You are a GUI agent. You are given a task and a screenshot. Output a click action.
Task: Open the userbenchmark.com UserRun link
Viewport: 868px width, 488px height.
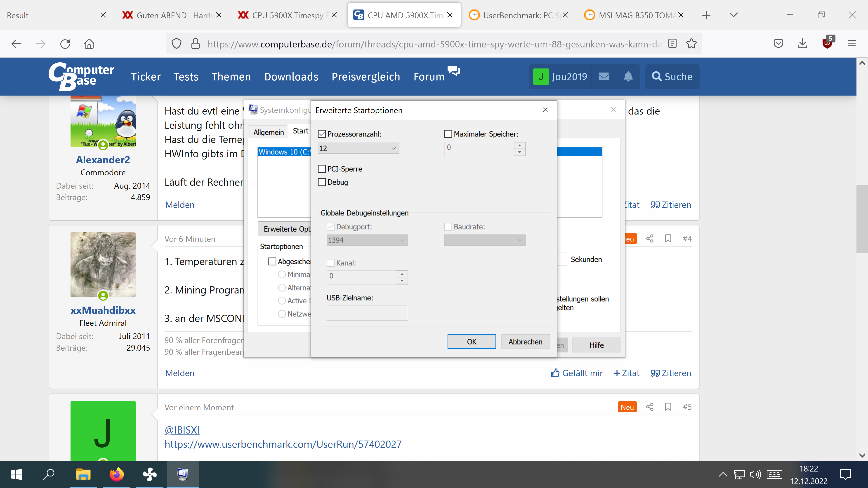[x=283, y=444]
